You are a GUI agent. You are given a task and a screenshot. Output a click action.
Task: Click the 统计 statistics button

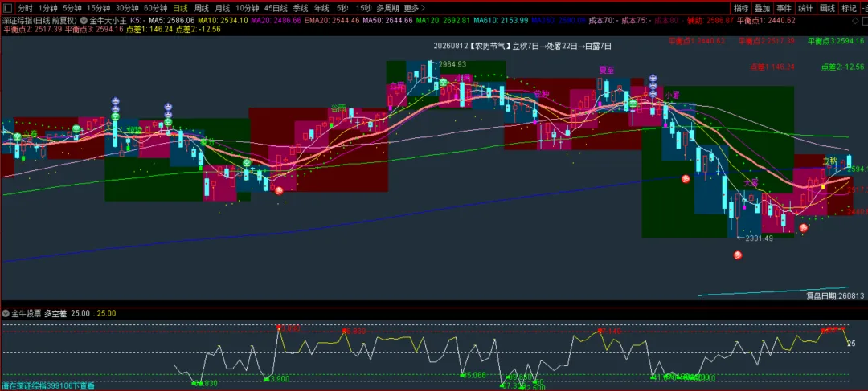point(806,8)
